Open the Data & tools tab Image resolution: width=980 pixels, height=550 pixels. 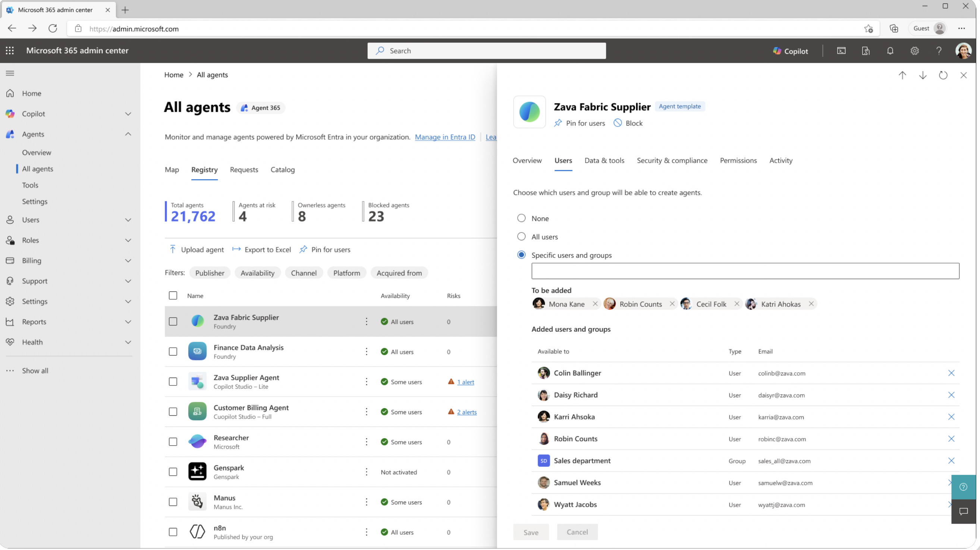[x=604, y=160]
